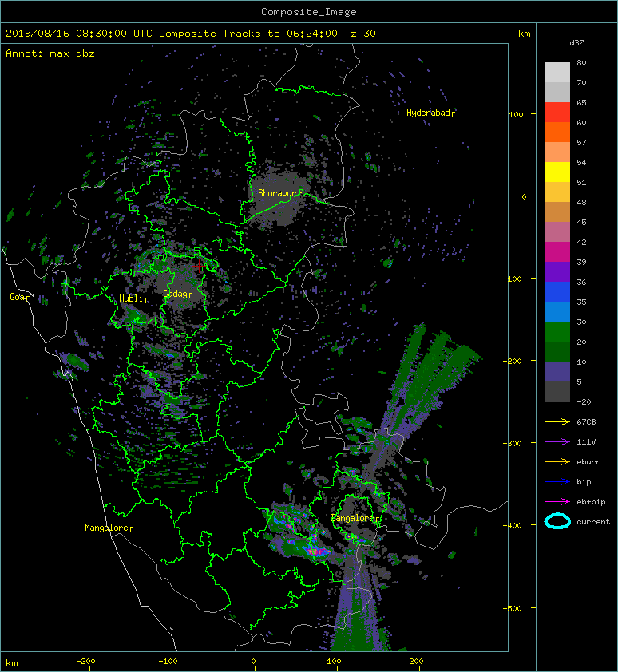Click the '67CB' legend label

click(x=586, y=422)
